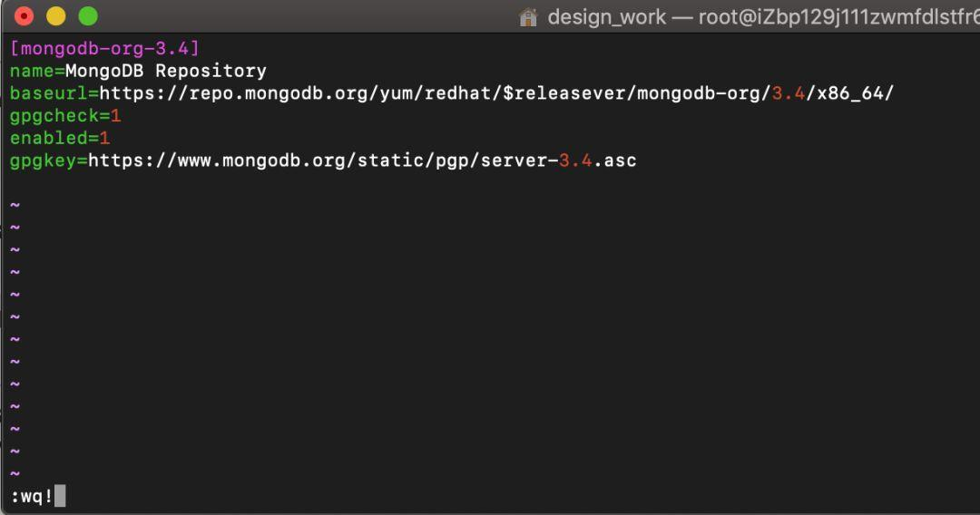Screen dimensions: 980x515
Task: Click the gray block cursor after :wq!
Action: [60, 497]
